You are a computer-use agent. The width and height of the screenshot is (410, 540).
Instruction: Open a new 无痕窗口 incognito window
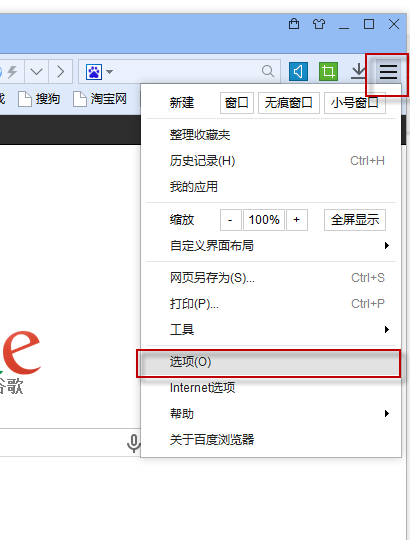click(x=288, y=103)
